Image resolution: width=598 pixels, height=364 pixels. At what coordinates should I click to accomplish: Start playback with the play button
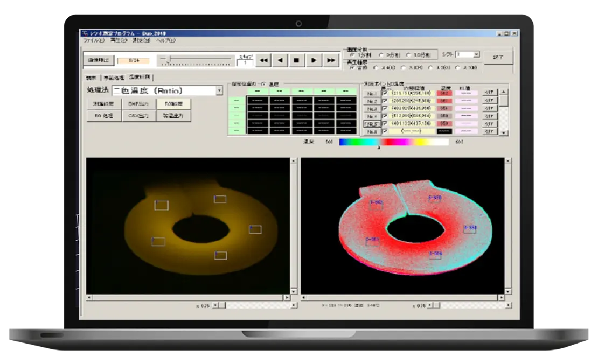coord(314,60)
